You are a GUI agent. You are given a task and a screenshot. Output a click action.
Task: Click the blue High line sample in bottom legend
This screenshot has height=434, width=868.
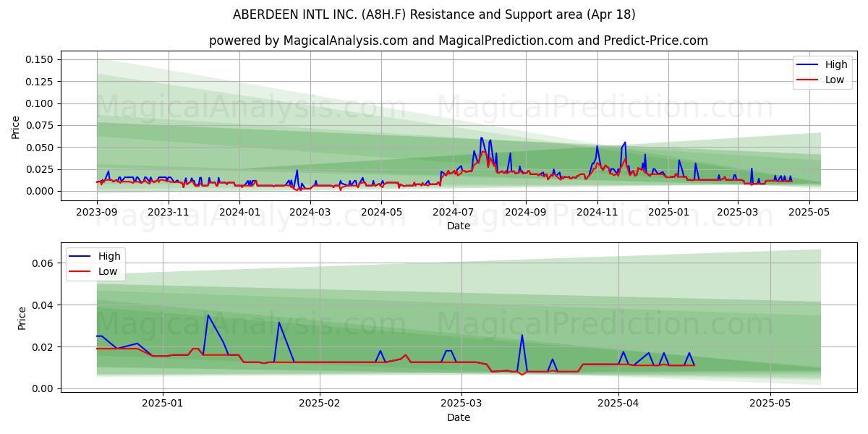[x=81, y=257]
